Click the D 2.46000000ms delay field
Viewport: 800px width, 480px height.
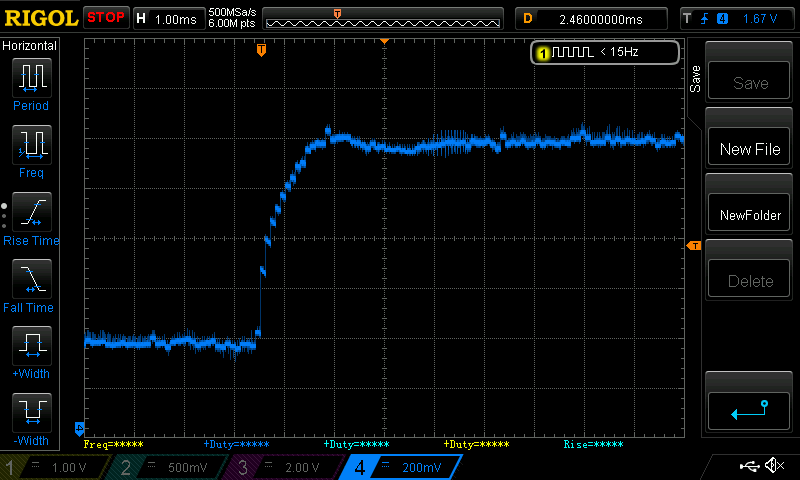pyautogui.click(x=591, y=18)
